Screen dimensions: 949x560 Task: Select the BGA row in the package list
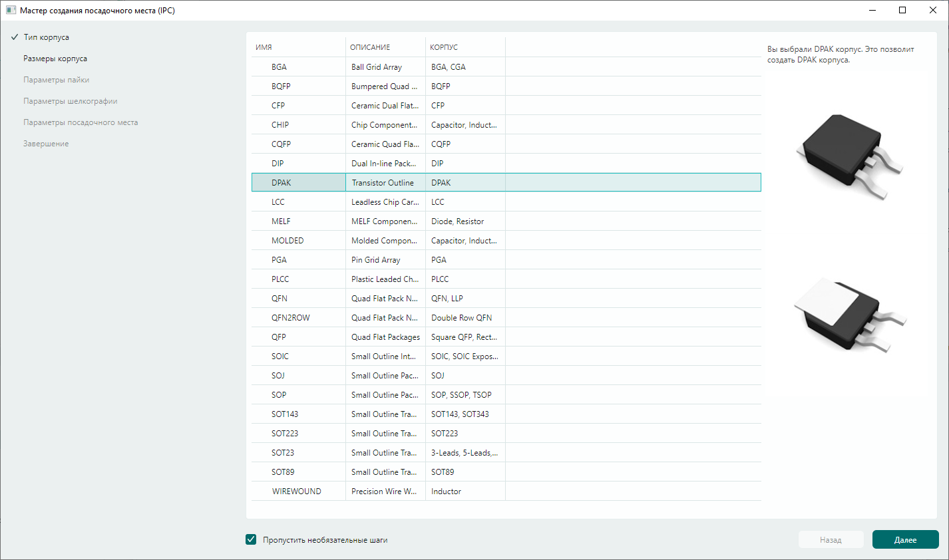coord(280,67)
